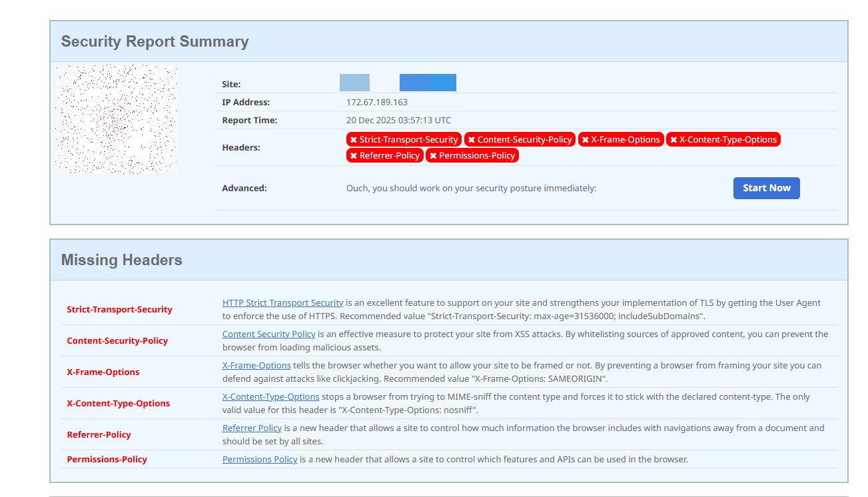This screenshot has height=497, width=868.
Task: Click the Advanced: field label
Action: tap(244, 188)
